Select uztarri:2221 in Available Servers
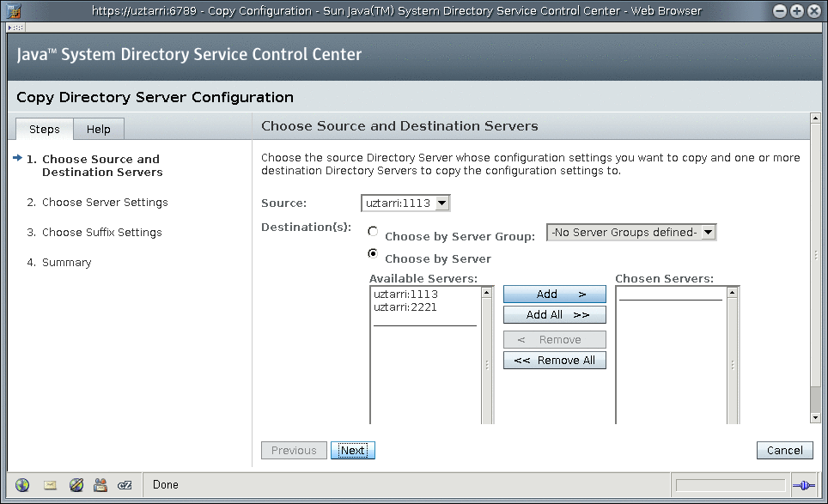Image resolution: width=828 pixels, height=504 pixels. coord(405,307)
